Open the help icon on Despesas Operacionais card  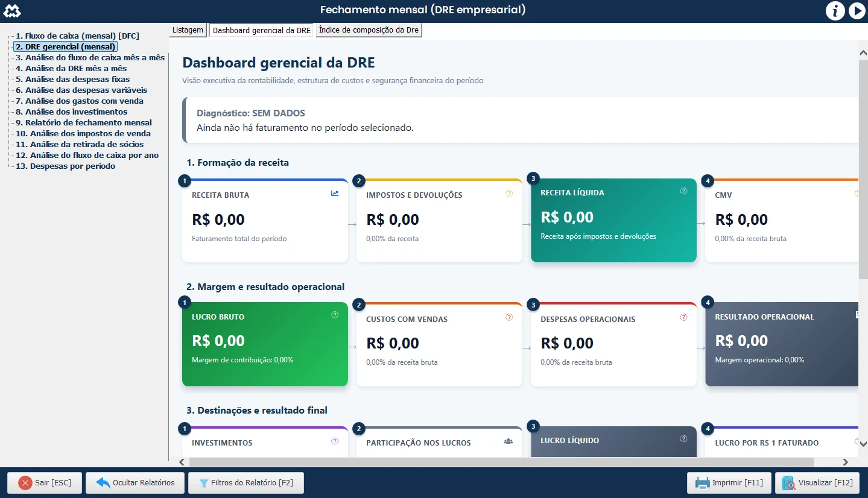coord(683,317)
